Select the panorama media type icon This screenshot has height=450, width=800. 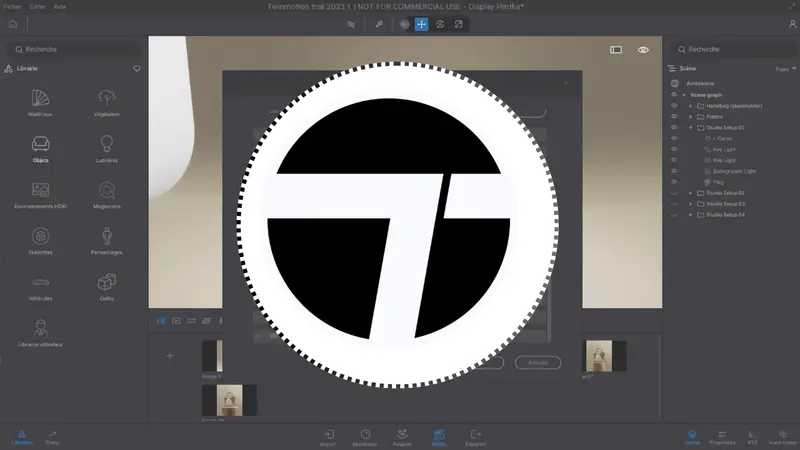pyautogui.click(x=191, y=320)
